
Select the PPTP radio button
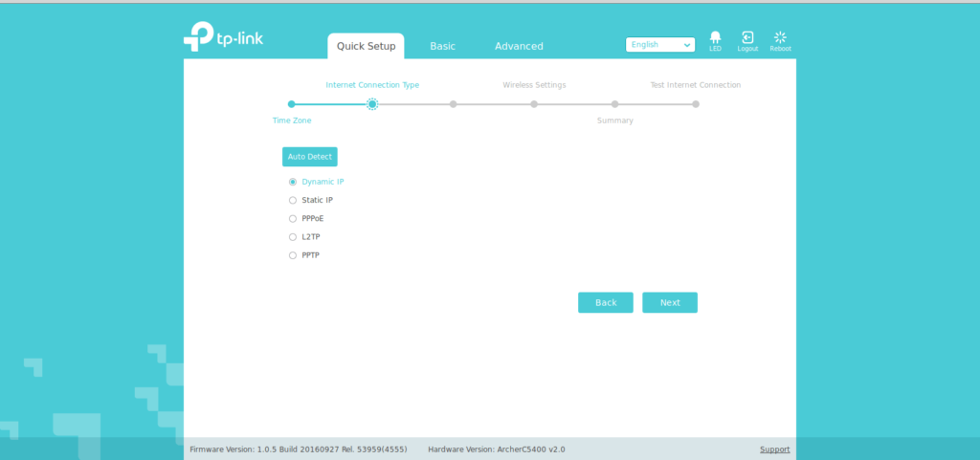[293, 255]
